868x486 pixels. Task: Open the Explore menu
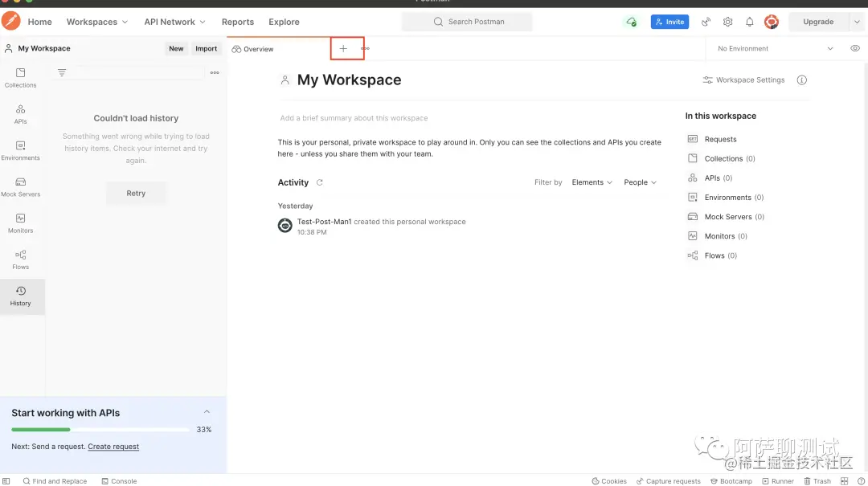pyautogui.click(x=284, y=22)
